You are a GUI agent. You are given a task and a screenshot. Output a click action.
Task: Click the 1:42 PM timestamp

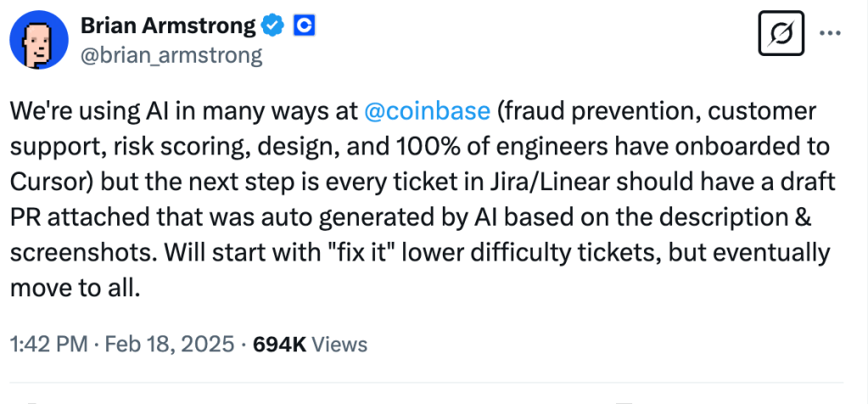pos(50,344)
